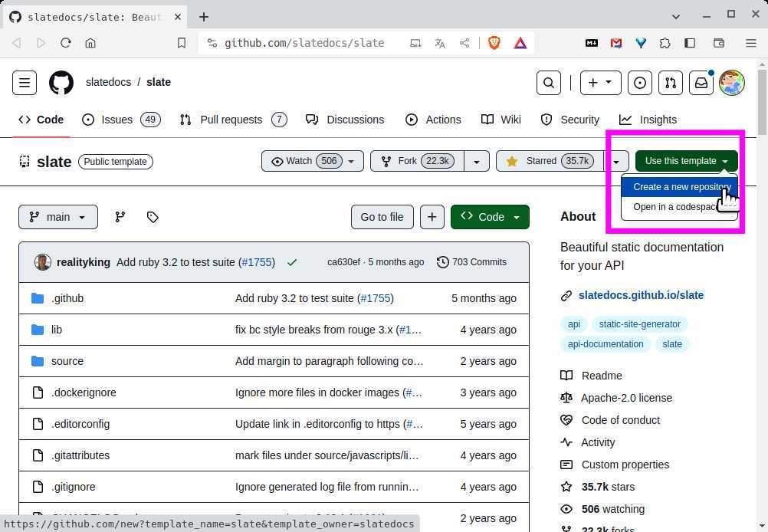Image resolution: width=768 pixels, height=532 pixels.
Task: Open commit #1755 link in header row
Action: point(257,263)
